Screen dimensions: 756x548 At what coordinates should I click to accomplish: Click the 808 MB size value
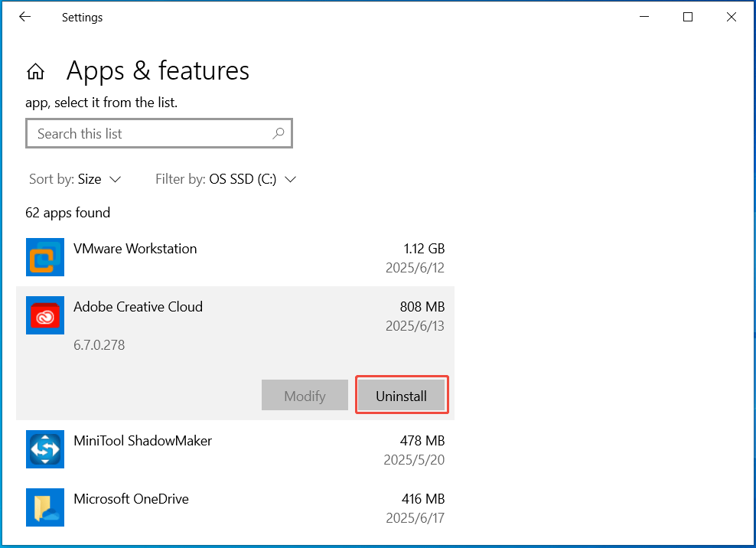(x=422, y=307)
